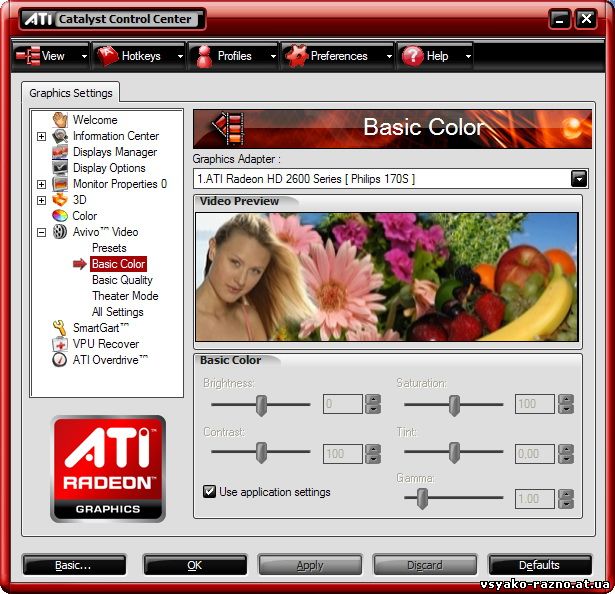Click the OK button
This screenshot has height=594, width=615.
point(195,565)
